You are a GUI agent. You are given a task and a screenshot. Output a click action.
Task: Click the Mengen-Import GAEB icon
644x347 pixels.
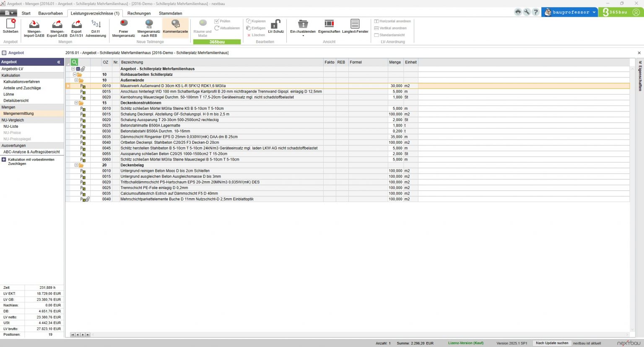(x=34, y=24)
